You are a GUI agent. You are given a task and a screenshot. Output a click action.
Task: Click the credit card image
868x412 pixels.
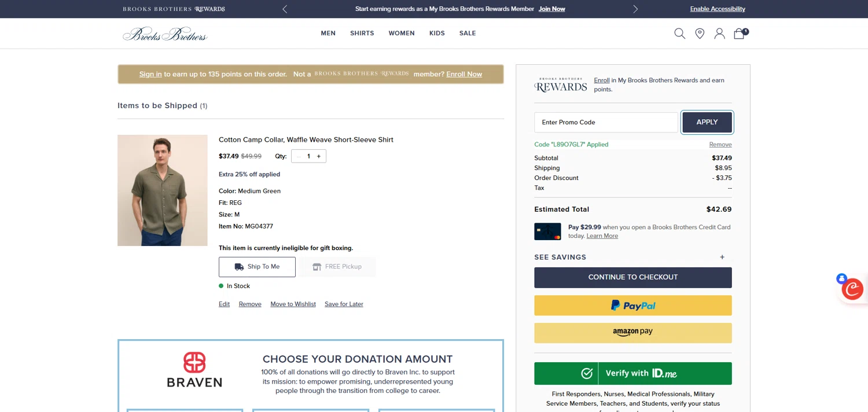click(x=547, y=231)
